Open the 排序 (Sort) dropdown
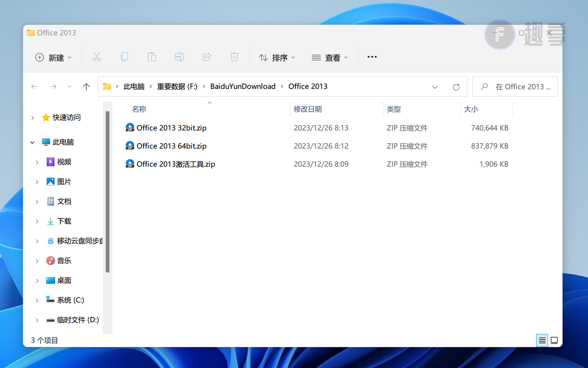588x368 pixels. [277, 58]
